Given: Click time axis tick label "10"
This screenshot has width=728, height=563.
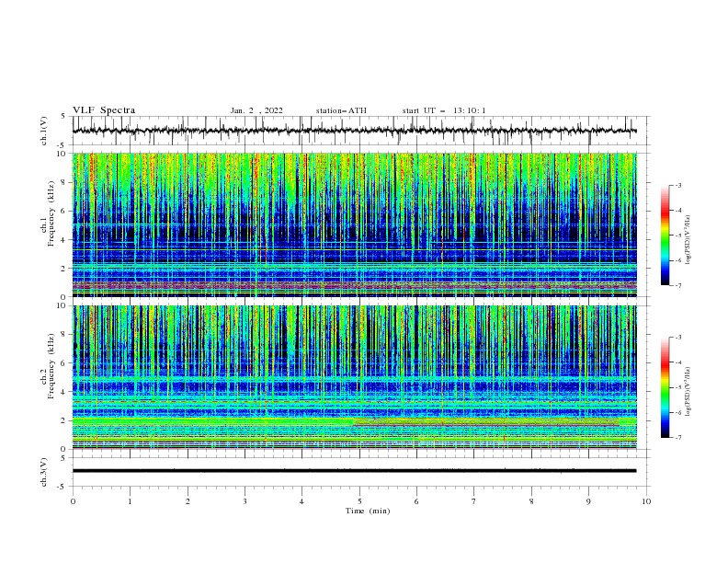Looking at the screenshot, I should click(646, 501).
